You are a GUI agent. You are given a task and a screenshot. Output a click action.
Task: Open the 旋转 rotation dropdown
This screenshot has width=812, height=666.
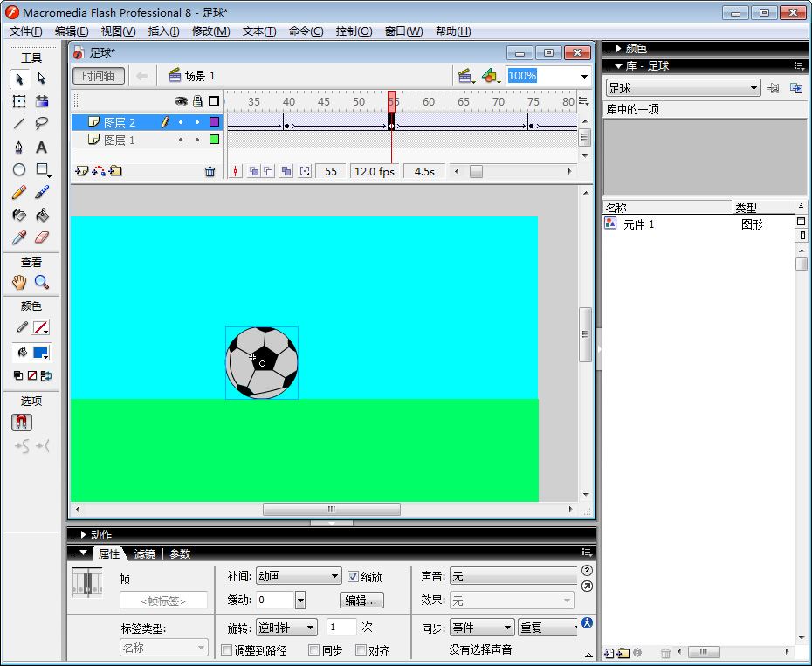pos(286,628)
